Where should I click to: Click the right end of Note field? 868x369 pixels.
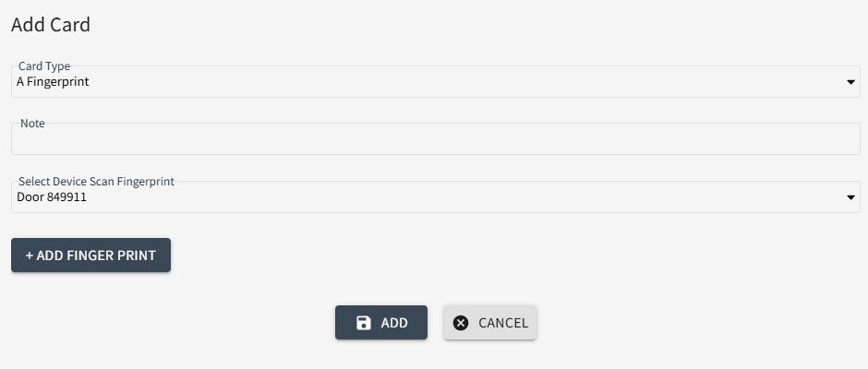[845, 140]
